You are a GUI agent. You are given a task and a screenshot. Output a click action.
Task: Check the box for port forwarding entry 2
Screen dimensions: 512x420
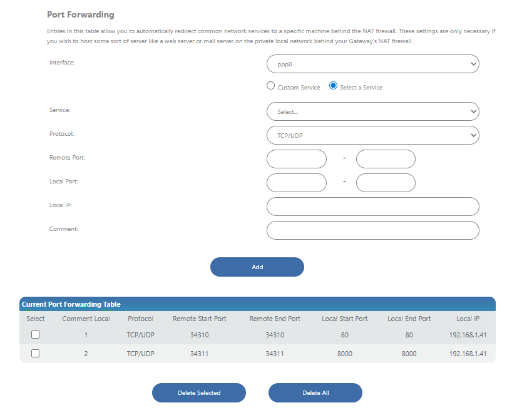point(35,354)
